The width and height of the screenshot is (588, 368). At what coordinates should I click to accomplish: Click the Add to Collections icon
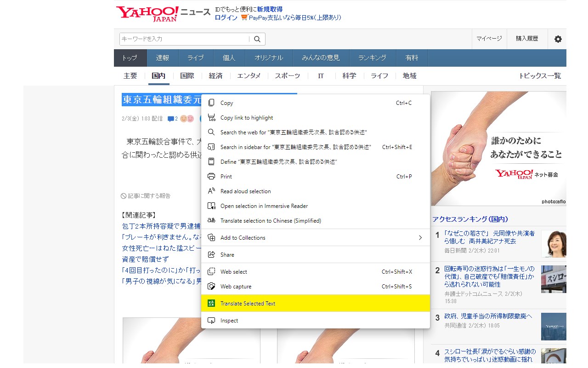click(211, 238)
